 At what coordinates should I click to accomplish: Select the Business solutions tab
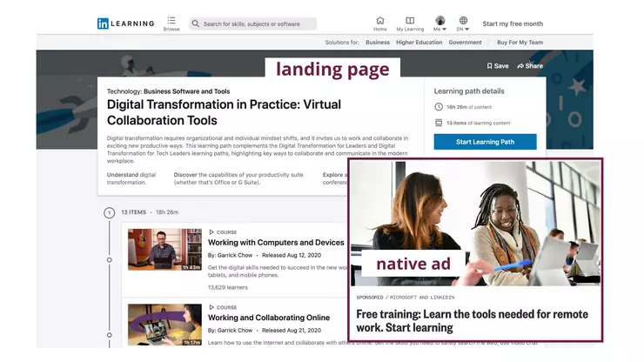(378, 42)
